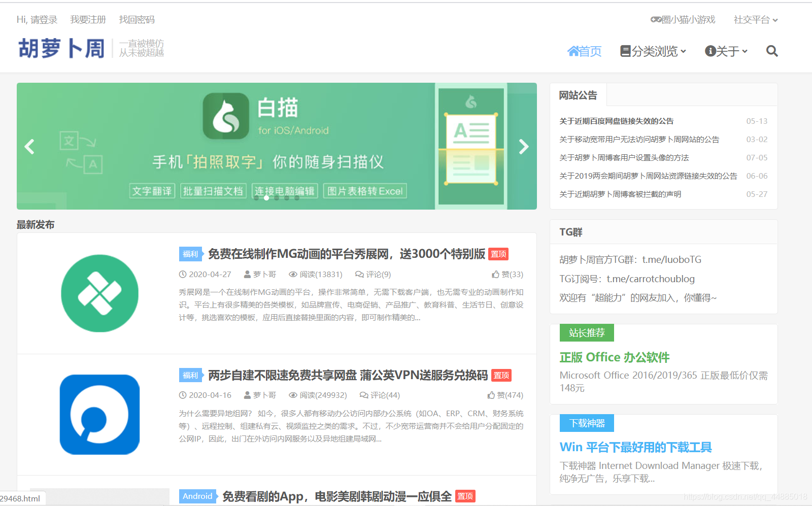Expand the 关于 dropdown

726,51
